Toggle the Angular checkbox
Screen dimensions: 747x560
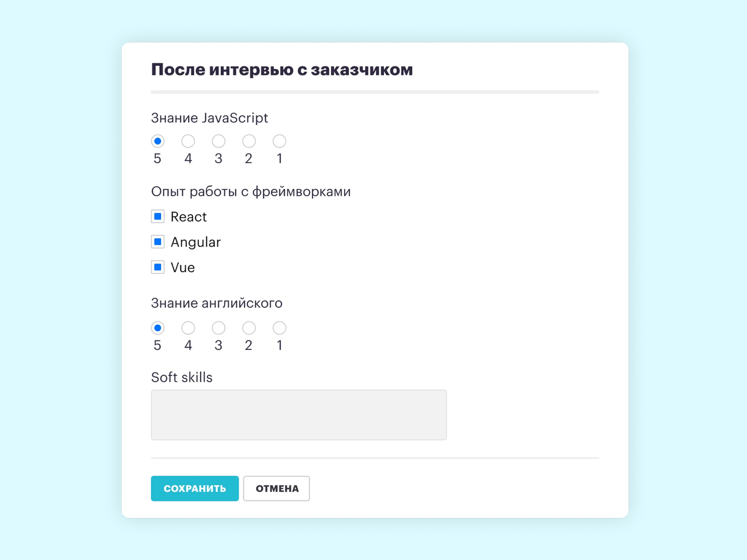point(158,242)
